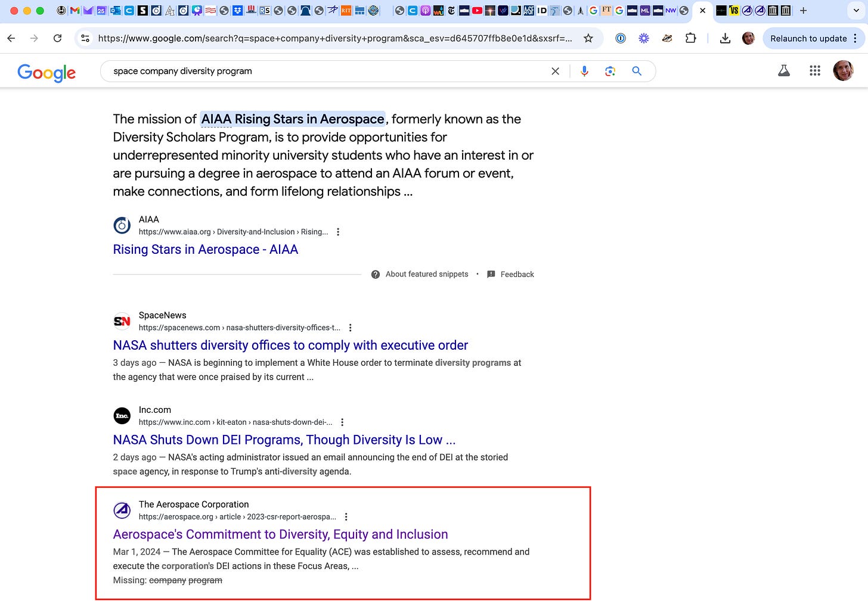Switch to the YouTube tab
Image resolution: width=868 pixels, height=616 pixels.
pyautogui.click(x=477, y=10)
